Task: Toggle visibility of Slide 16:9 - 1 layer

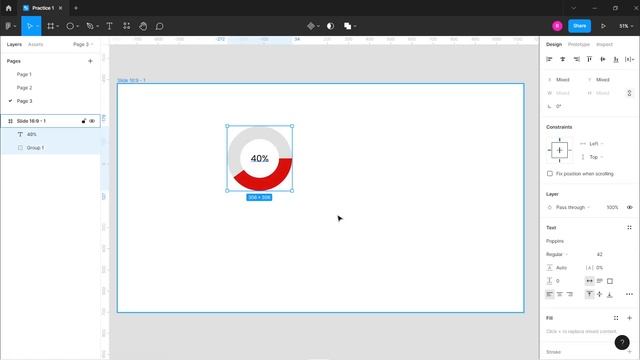Action: pos(92,121)
